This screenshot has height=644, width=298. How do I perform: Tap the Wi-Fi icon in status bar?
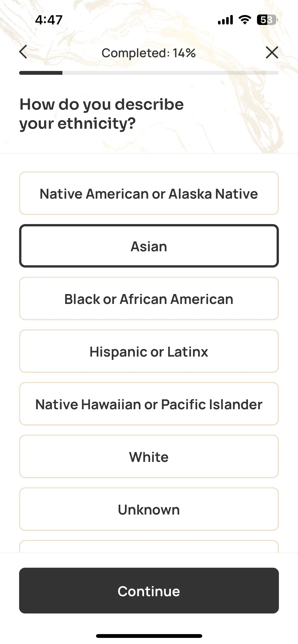pos(245,20)
